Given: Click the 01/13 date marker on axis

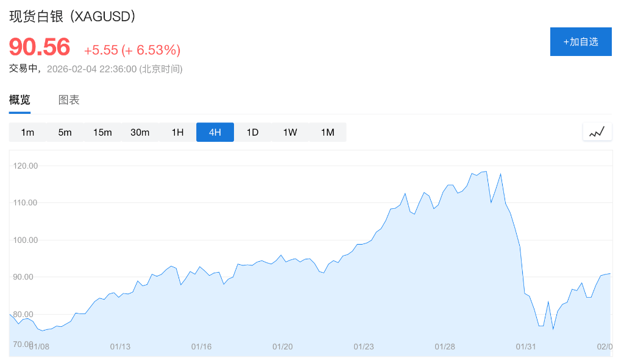Looking at the screenshot, I should point(120,346).
